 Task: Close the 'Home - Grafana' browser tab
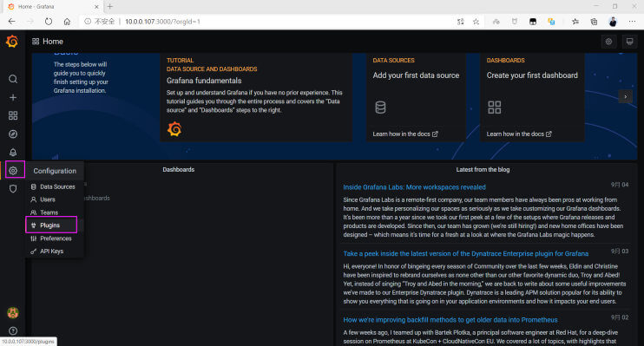click(96, 7)
